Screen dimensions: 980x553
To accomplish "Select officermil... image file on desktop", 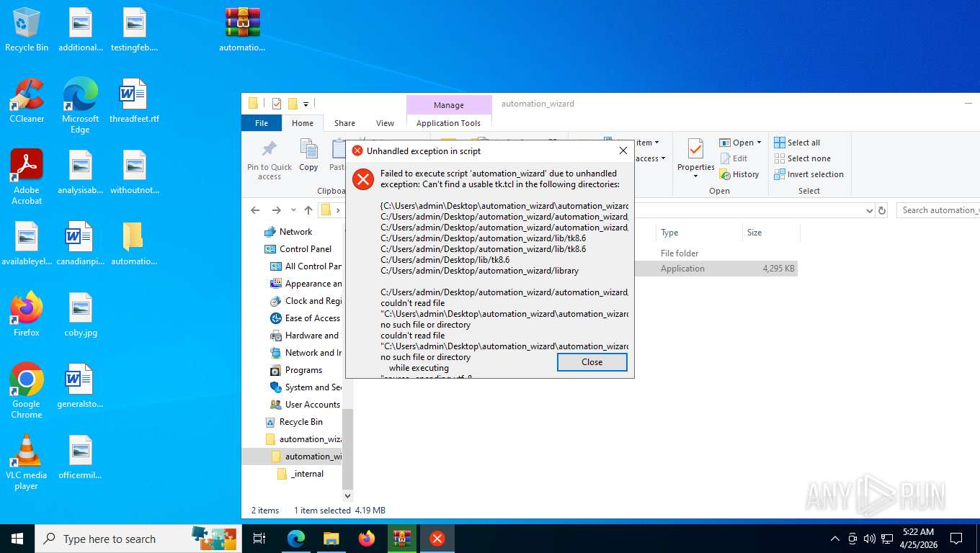I will (80, 457).
